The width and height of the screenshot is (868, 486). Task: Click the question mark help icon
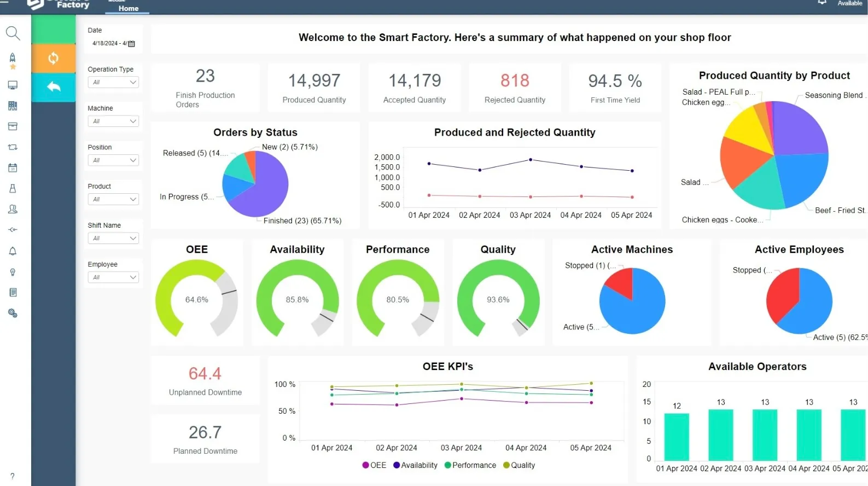[x=13, y=476]
